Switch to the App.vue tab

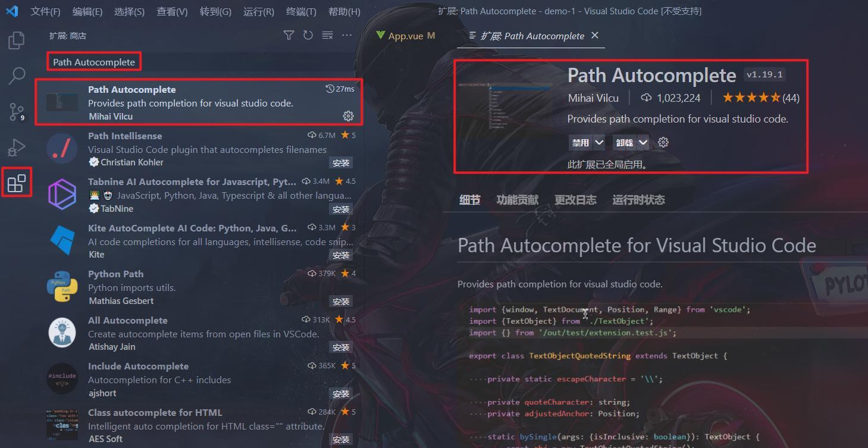[405, 35]
